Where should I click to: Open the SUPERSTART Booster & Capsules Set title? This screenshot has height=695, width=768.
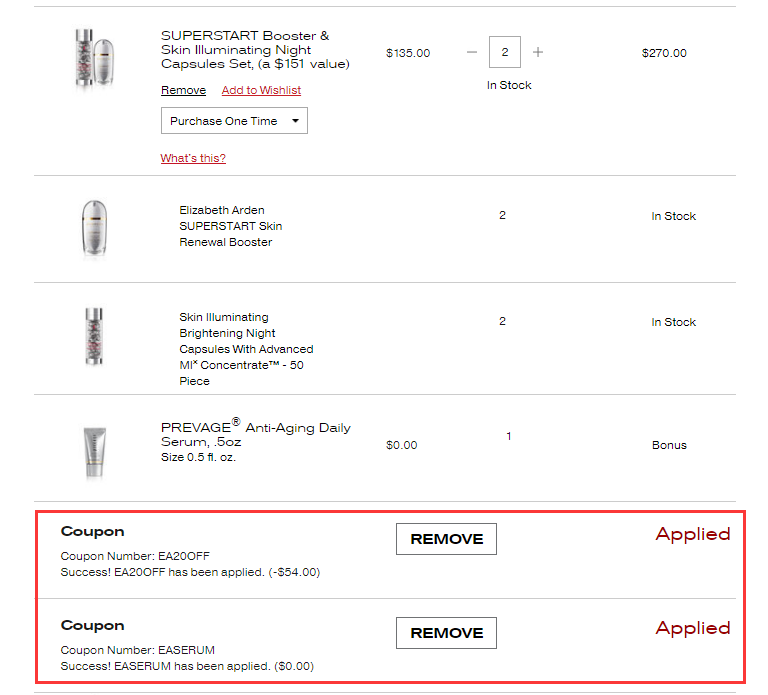255,50
